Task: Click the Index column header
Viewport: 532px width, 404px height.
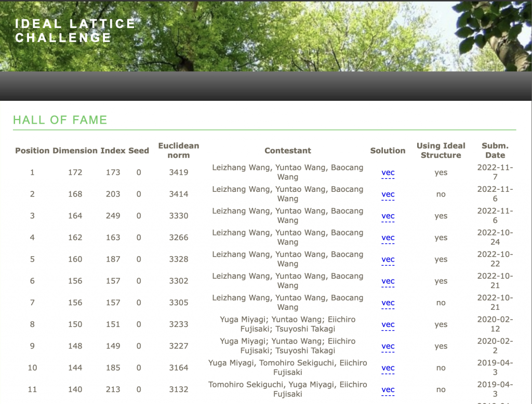Action: click(113, 150)
